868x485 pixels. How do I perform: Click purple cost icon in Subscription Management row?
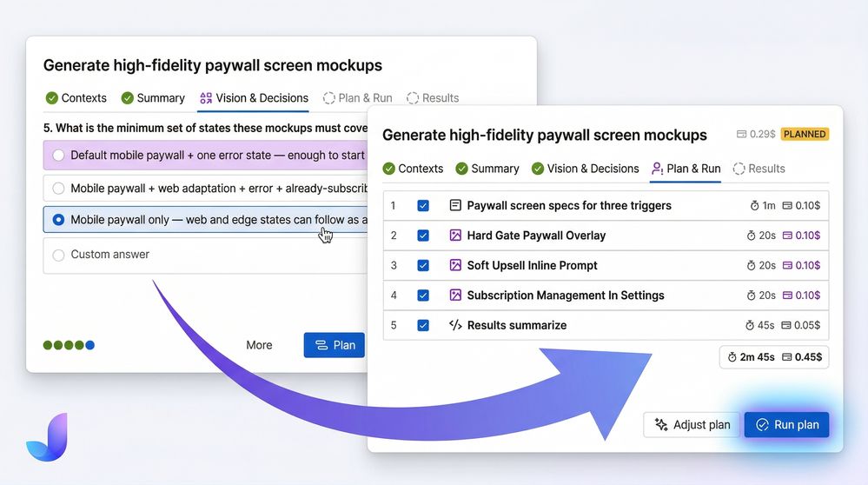pos(787,296)
